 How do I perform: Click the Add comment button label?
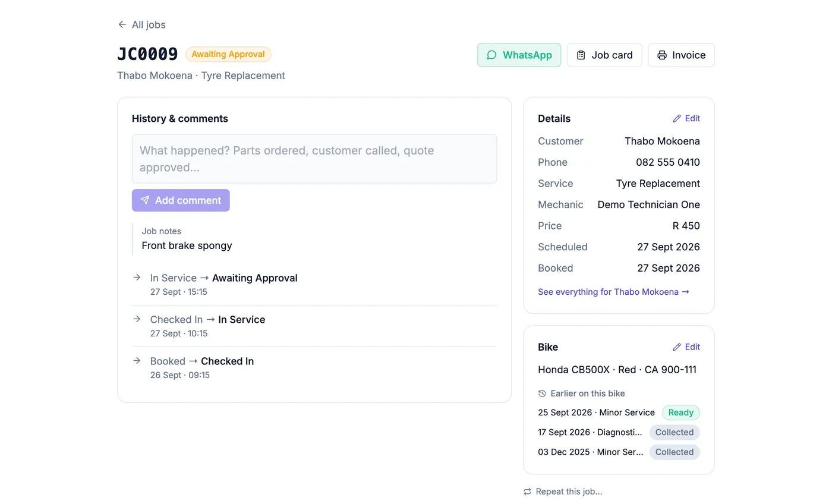(x=188, y=200)
